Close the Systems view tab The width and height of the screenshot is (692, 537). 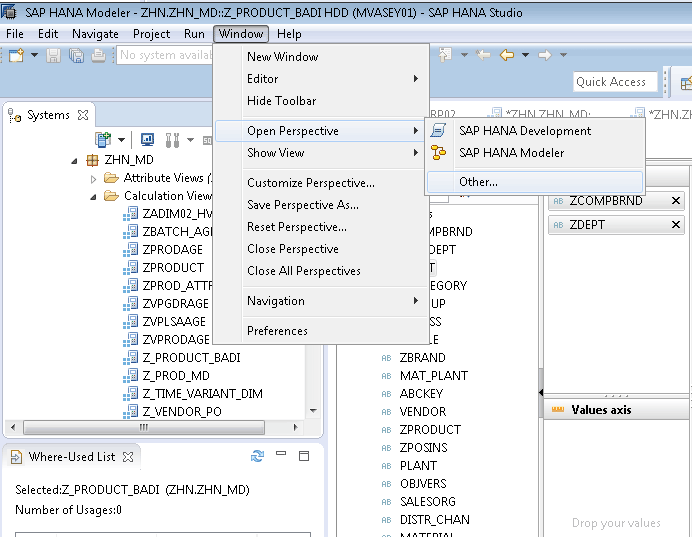click(x=84, y=115)
